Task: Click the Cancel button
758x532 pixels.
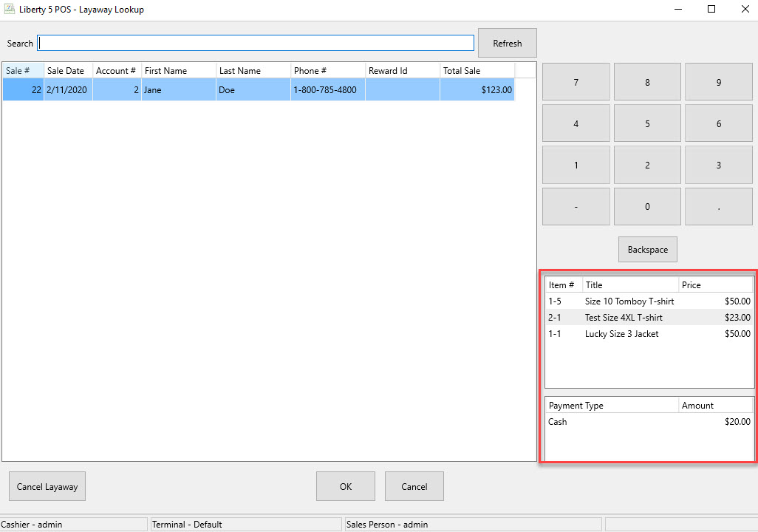Action: tap(414, 486)
